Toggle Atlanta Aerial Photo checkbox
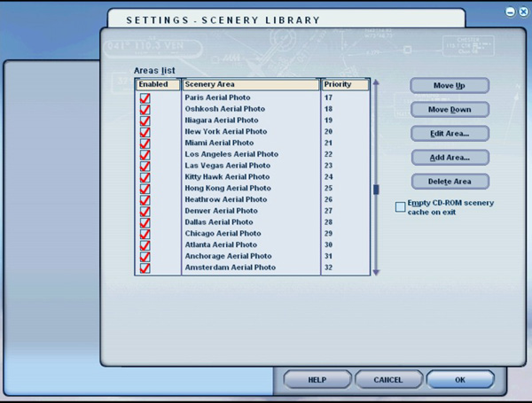 click(145, 245)
